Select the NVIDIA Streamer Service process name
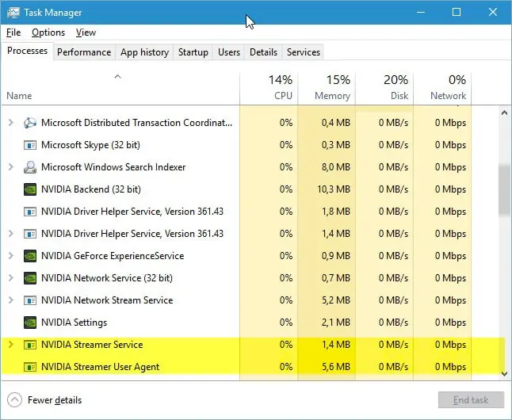 point(92,345)
